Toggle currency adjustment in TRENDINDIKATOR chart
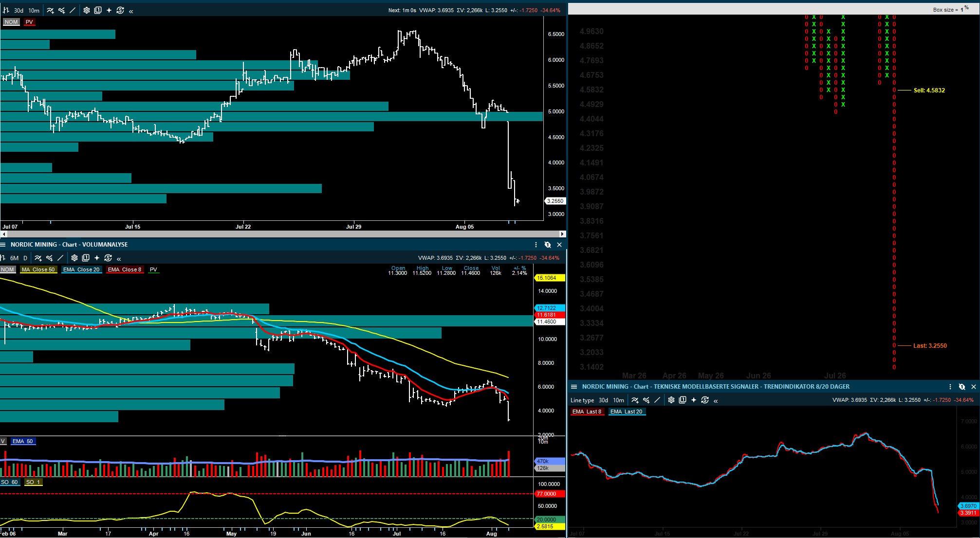Screen dimensions: 980x538 [x=705, y=400]
